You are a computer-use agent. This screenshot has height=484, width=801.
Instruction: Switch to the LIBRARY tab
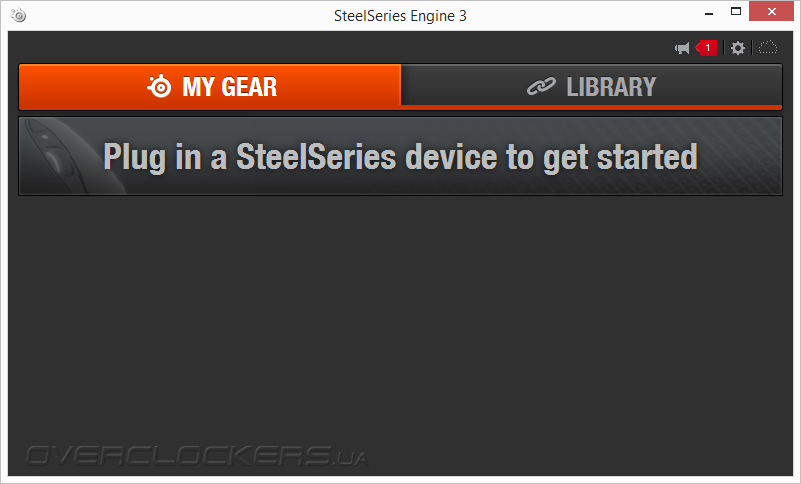pos(590,86)
